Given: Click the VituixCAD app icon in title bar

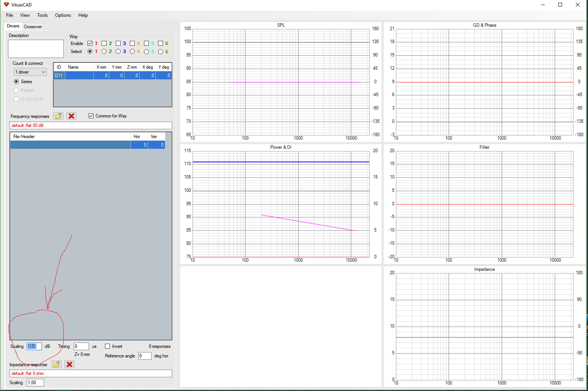Looking at the screenshot, I should click(6, 5).
